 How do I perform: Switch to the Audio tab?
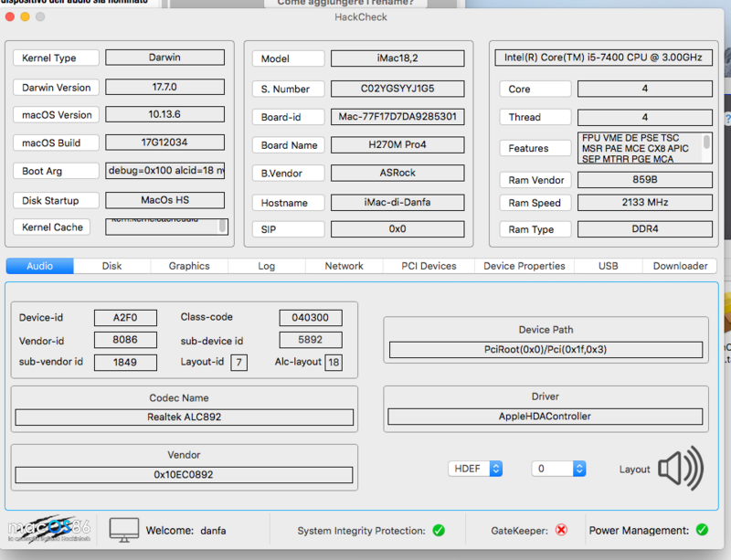(x=39, y=266)
